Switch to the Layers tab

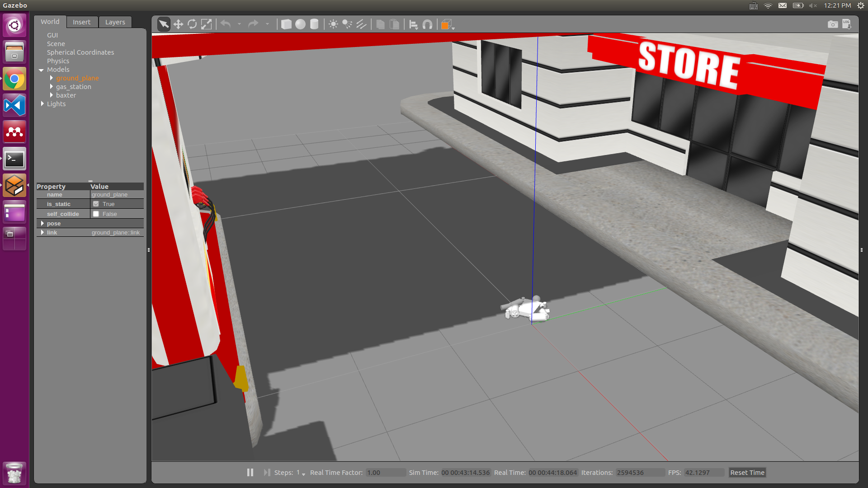pyautogui.click(x=115, y=22)
